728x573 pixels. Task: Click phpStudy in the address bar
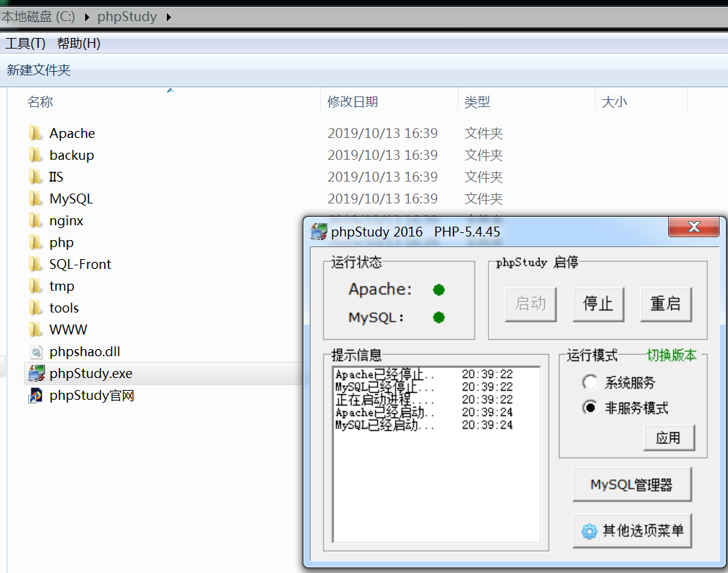[x=127, y=17]
